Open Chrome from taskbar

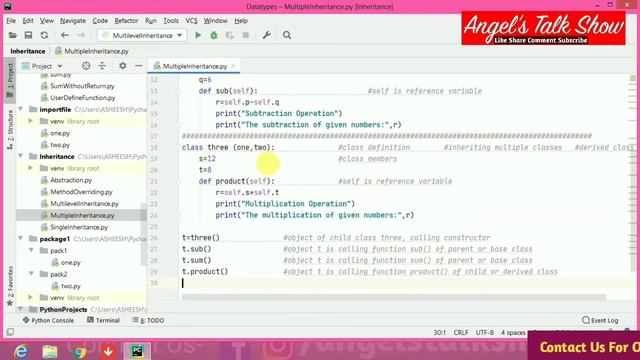[x=79, y=351]
